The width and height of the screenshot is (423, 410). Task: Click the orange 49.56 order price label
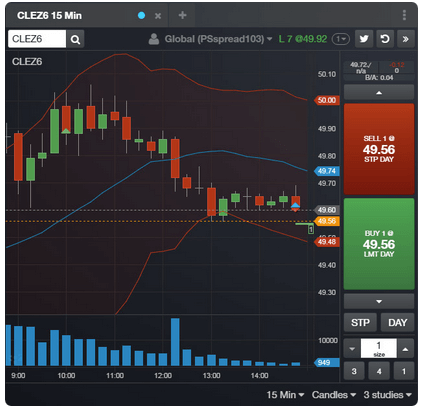(327, 221)
